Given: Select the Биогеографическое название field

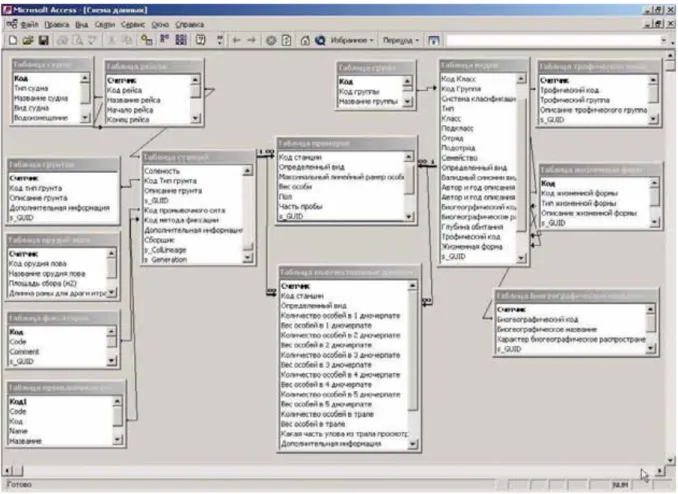Looking at the screenshot, I should [547, 330].
